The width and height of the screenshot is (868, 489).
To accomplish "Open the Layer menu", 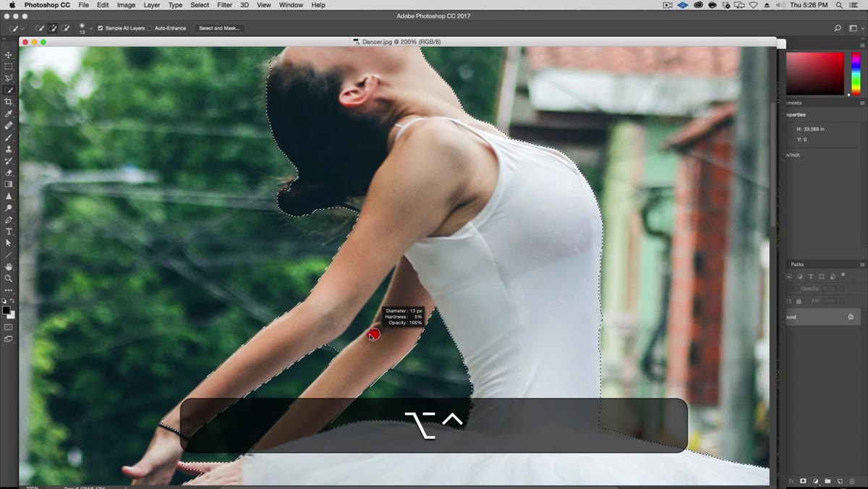I will tap(152, 5).
